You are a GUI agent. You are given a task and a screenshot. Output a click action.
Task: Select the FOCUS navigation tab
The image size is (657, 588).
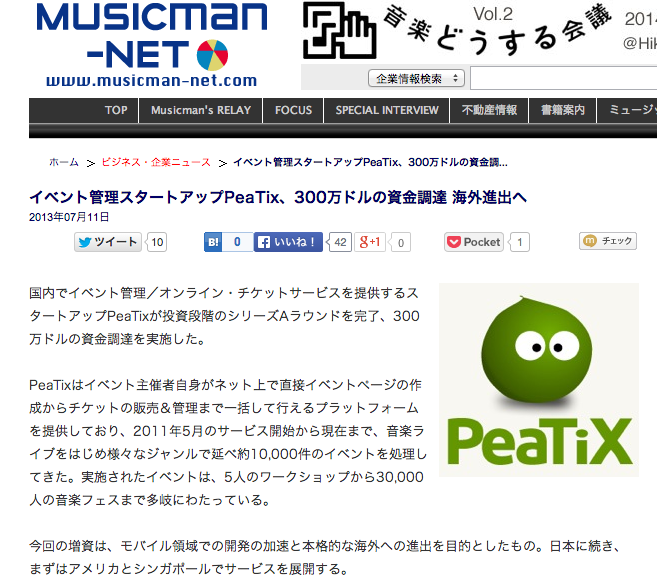[x=293, y=110]
